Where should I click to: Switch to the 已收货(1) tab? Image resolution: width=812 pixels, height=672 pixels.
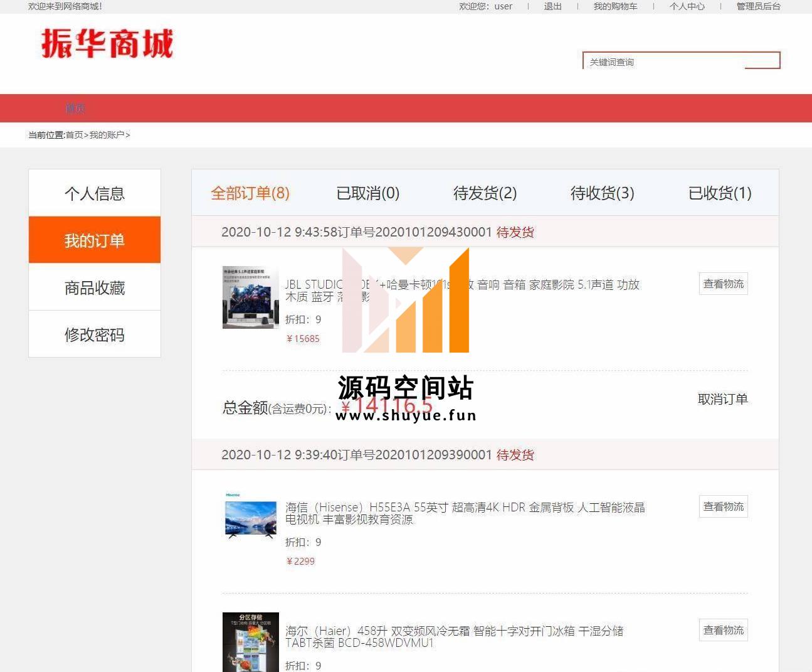pyautogui.click(x=720, y=193)
